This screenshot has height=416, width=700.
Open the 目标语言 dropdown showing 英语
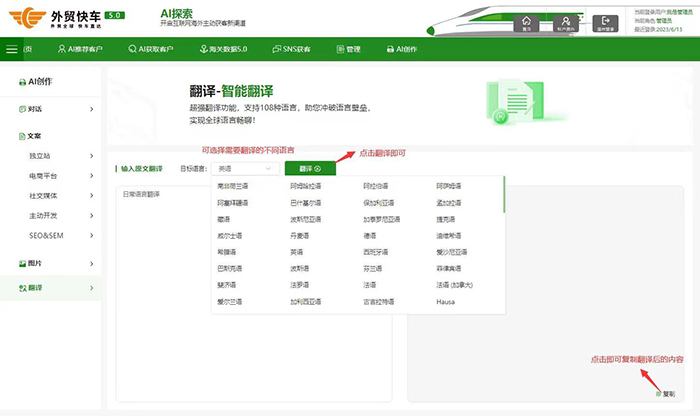[244, 169]
